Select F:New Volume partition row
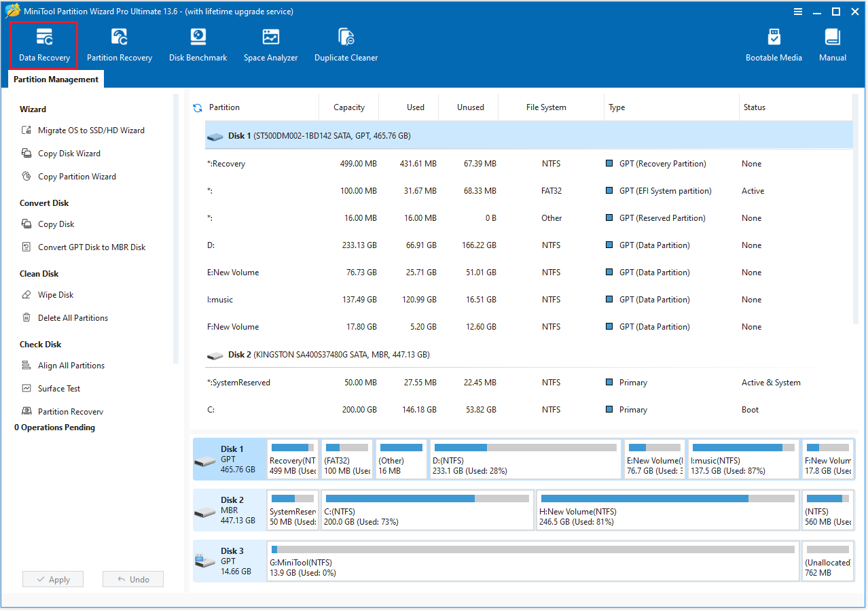 [x=528, y=327]
